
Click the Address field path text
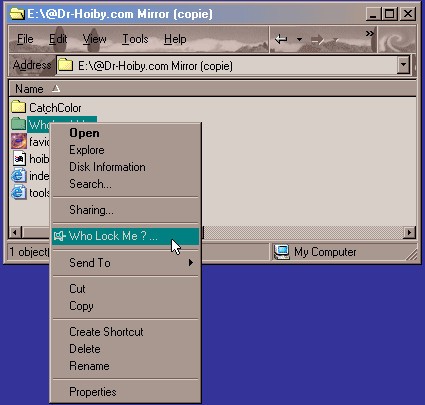(x=155, y=66)
